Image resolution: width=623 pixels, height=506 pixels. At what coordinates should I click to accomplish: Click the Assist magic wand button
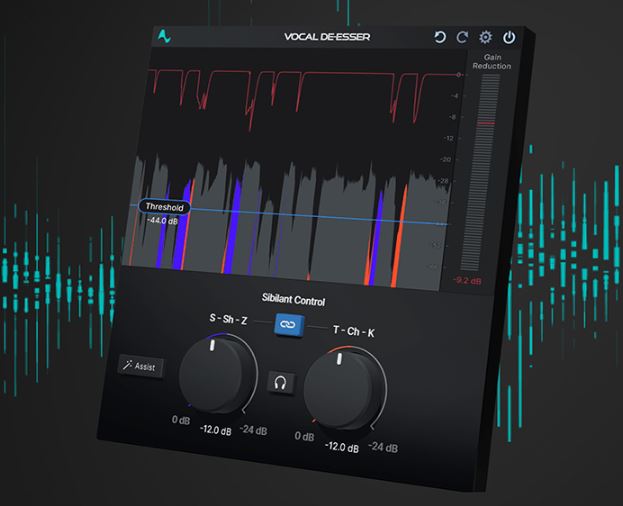(140, 366)
